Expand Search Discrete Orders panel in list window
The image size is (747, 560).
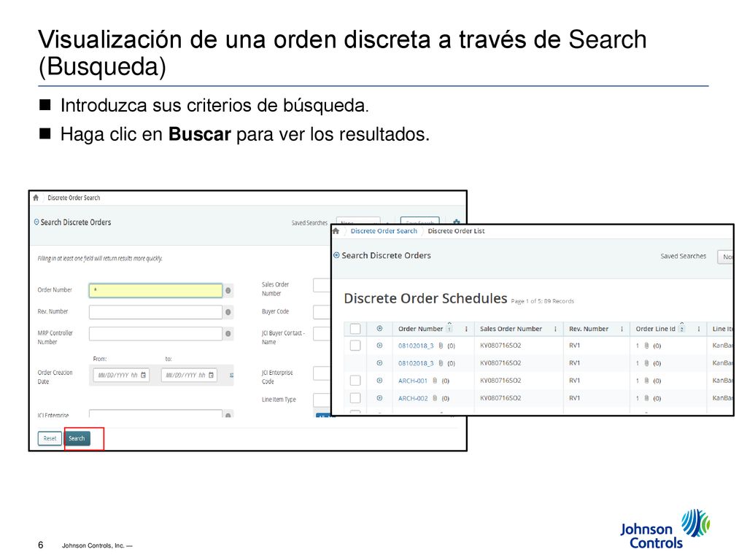(336, 255)
